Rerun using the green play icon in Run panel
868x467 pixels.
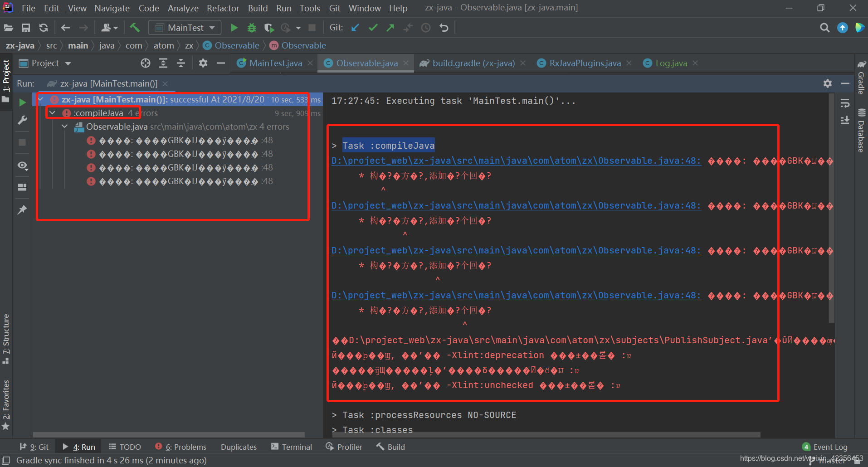click(x=22, y=102)
